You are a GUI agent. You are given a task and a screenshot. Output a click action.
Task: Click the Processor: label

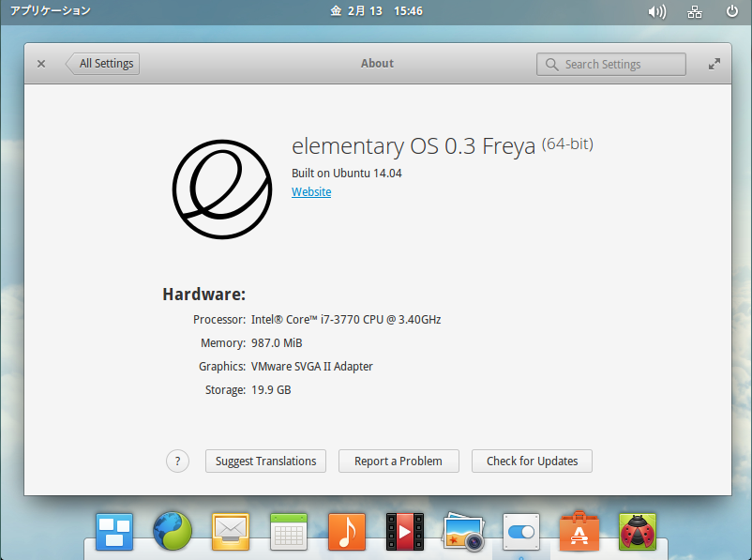coord(219,320)
